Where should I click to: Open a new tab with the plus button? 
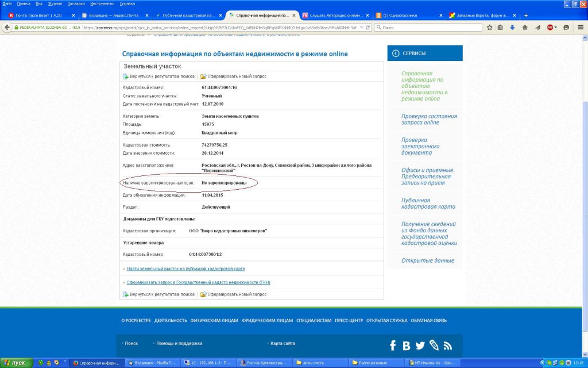pyautogui.click(x=526, y=16)
